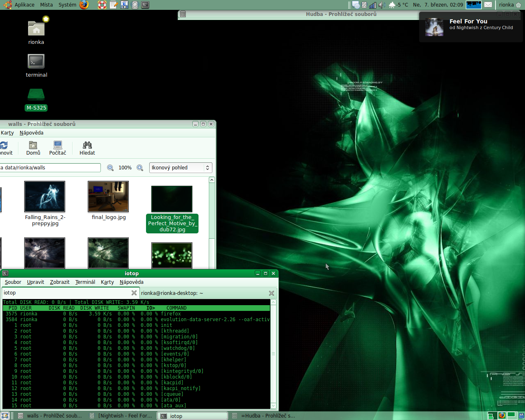This screenshot has width=525, height=420.
Task: Click the firefox process row in iotop
Action: click(x=136, y=314)
